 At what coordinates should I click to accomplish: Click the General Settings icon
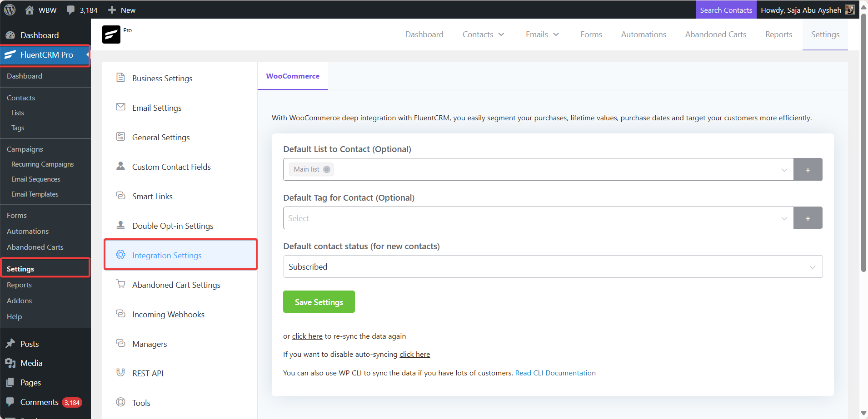(120, 137)
